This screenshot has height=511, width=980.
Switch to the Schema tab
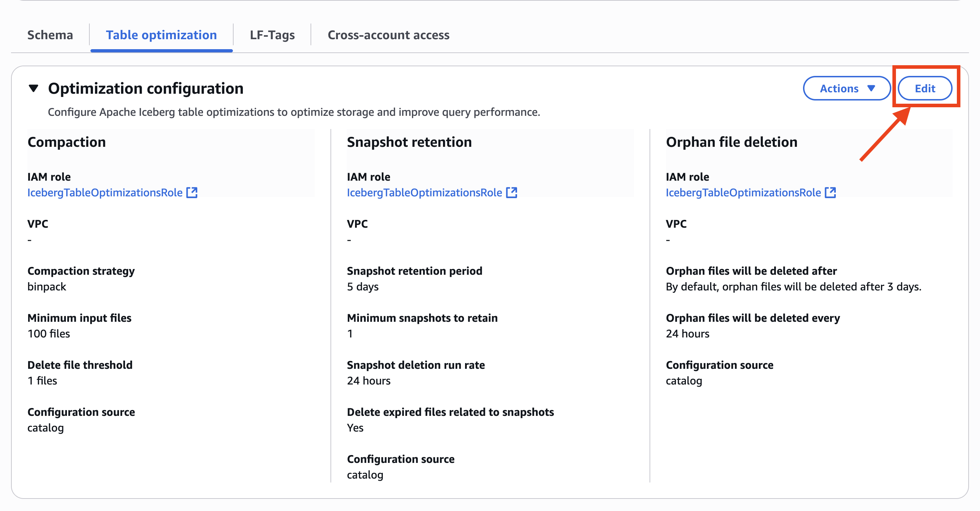tap(50, 35)
